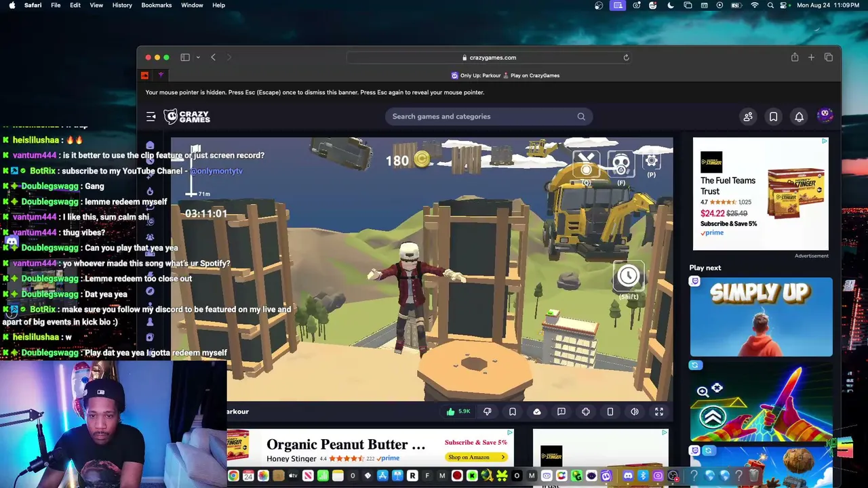
Task: Select the Only Up: Parkour tab
Action: (505, 75)
